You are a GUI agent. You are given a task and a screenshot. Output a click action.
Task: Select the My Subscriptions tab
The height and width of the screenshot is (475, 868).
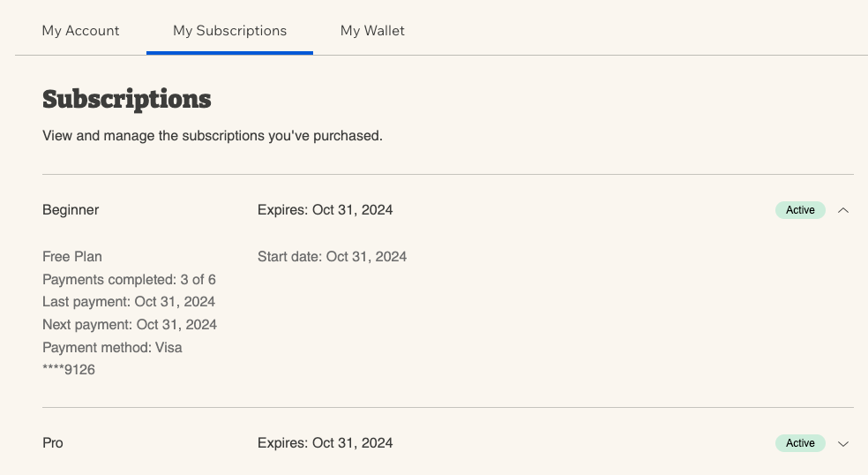[229, 31]
